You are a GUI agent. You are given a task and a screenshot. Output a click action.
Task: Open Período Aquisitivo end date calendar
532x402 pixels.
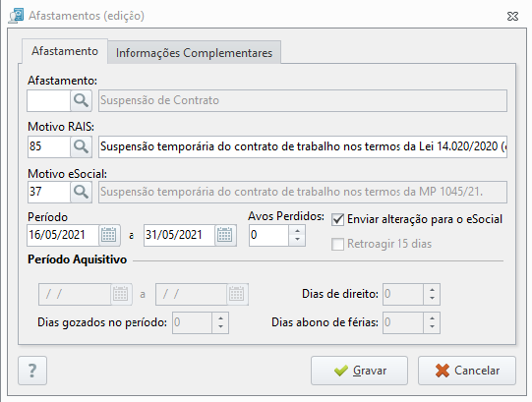[237, 294]
